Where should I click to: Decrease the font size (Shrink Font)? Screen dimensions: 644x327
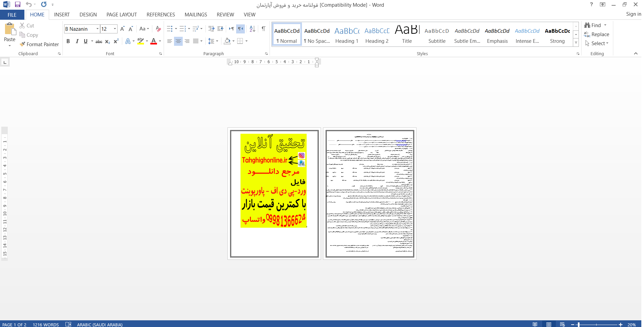(x=131, y=29)
